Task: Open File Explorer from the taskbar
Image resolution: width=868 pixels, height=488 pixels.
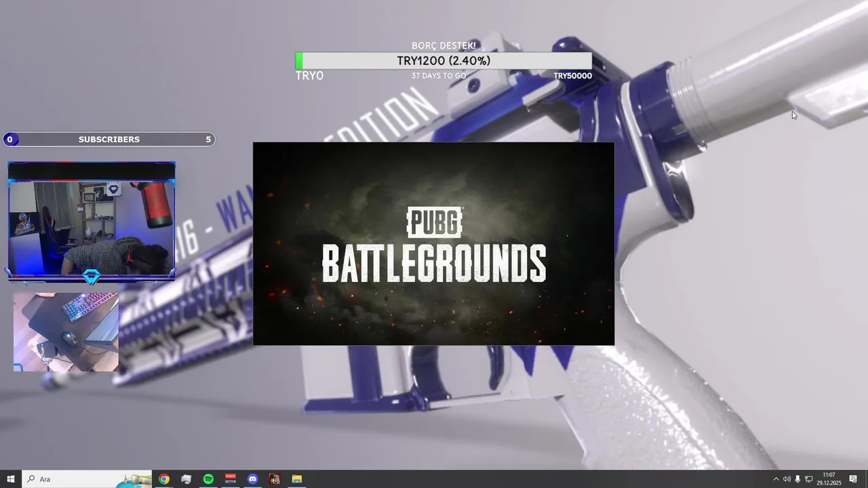Action: coord(297,479)
